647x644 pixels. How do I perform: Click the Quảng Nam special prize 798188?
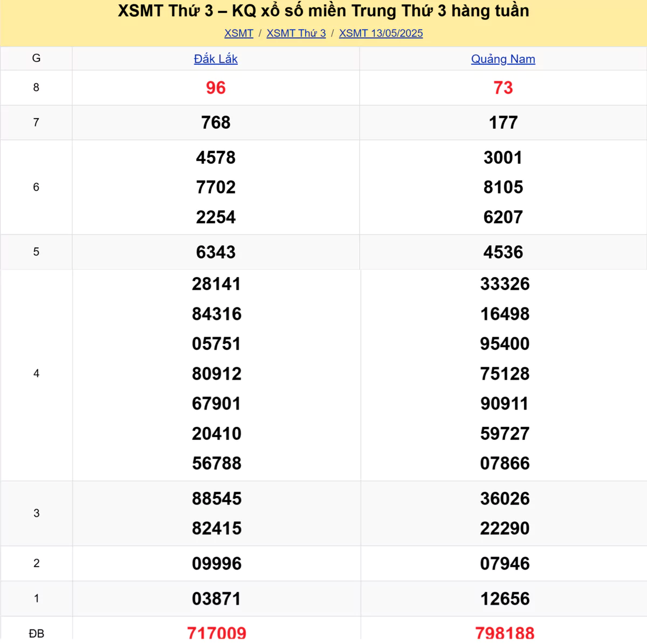tap(505, 633)
